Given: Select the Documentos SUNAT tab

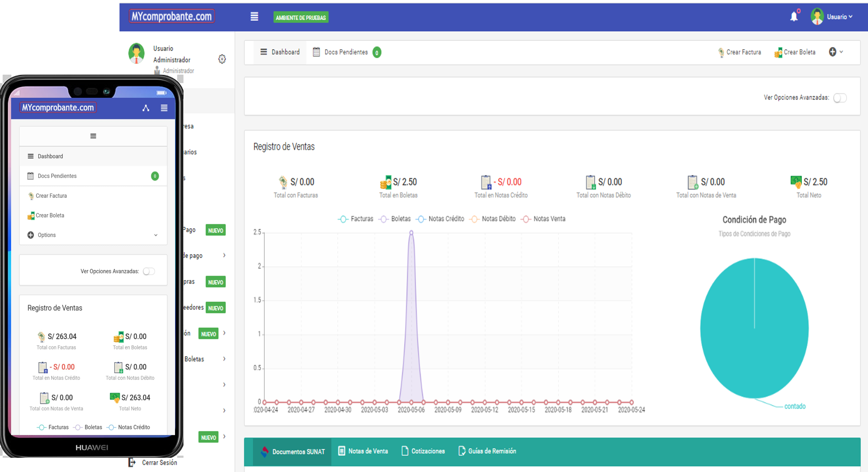Looking at the screenshot, I should [293, 452].
